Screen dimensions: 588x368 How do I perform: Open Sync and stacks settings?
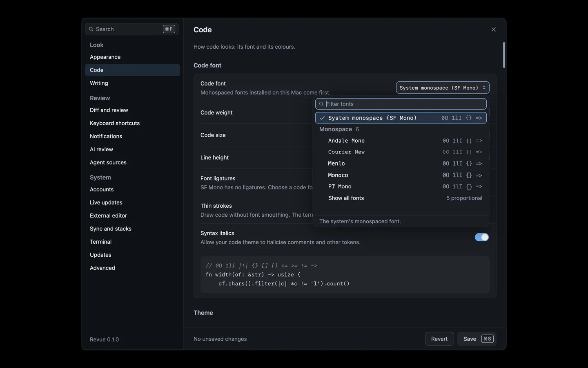[132, 229]
